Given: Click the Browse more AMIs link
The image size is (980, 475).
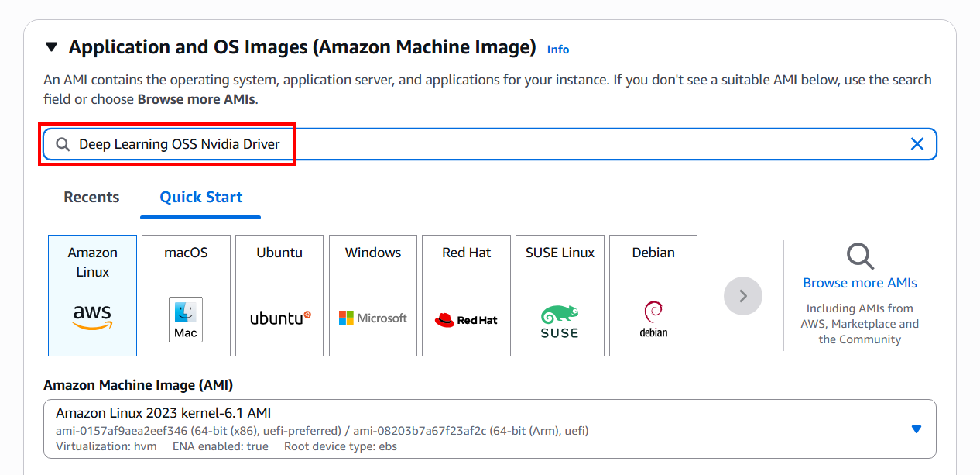Looking at the screenshot, I should click(x=860, y=283).
